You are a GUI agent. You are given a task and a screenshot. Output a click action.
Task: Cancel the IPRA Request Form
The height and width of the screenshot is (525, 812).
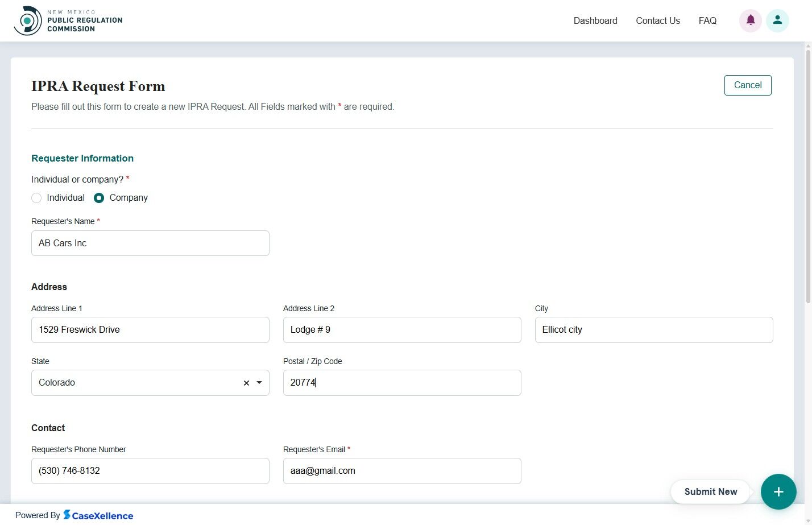(x=747, y=85)
